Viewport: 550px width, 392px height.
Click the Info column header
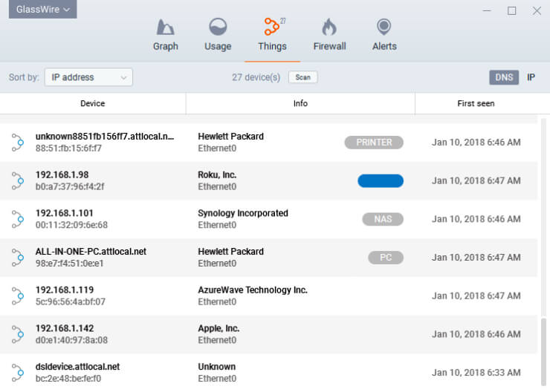click(300, 103)
